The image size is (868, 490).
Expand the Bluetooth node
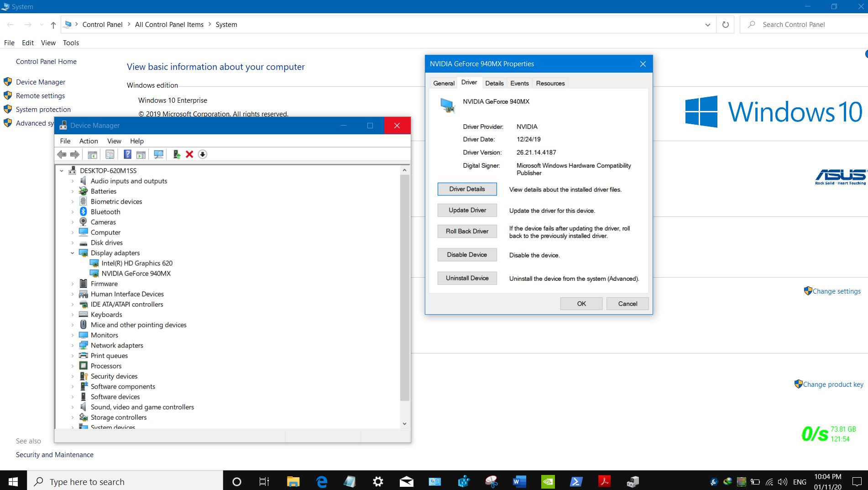point(73,212)
